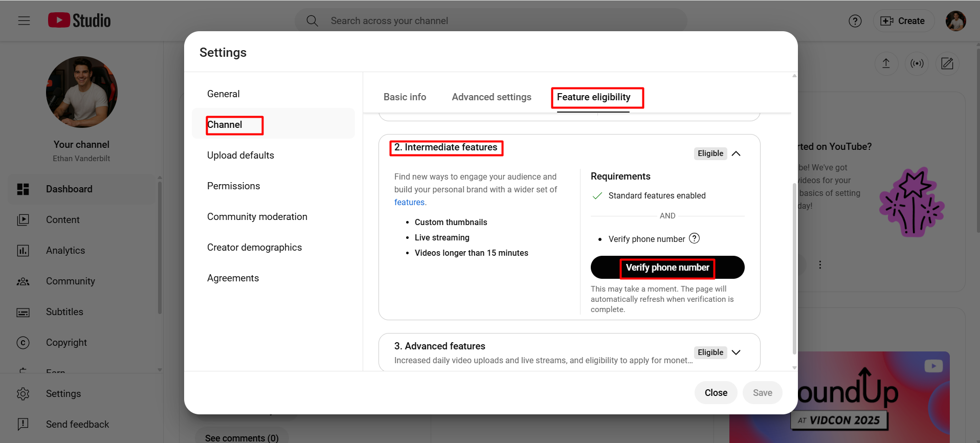Open the account avatar menu
Image resolution: width=980 pixels, height=443 pixels.
(x=955, y=21)
